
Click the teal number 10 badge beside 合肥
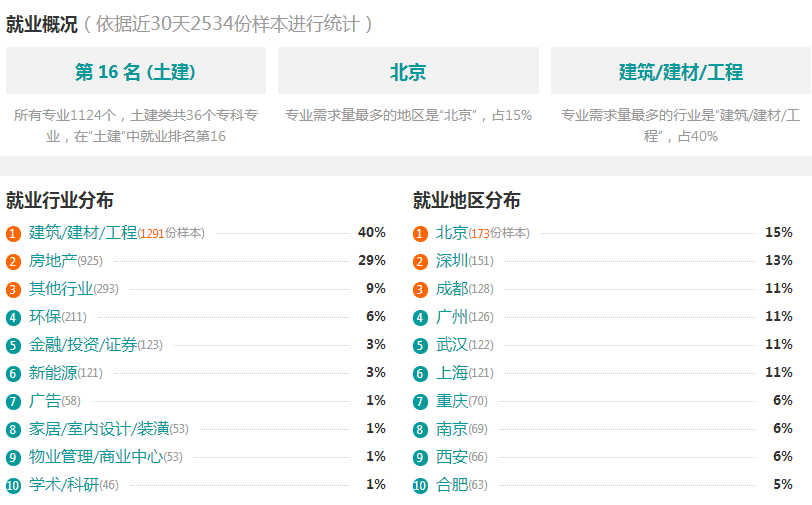[420, 485]
